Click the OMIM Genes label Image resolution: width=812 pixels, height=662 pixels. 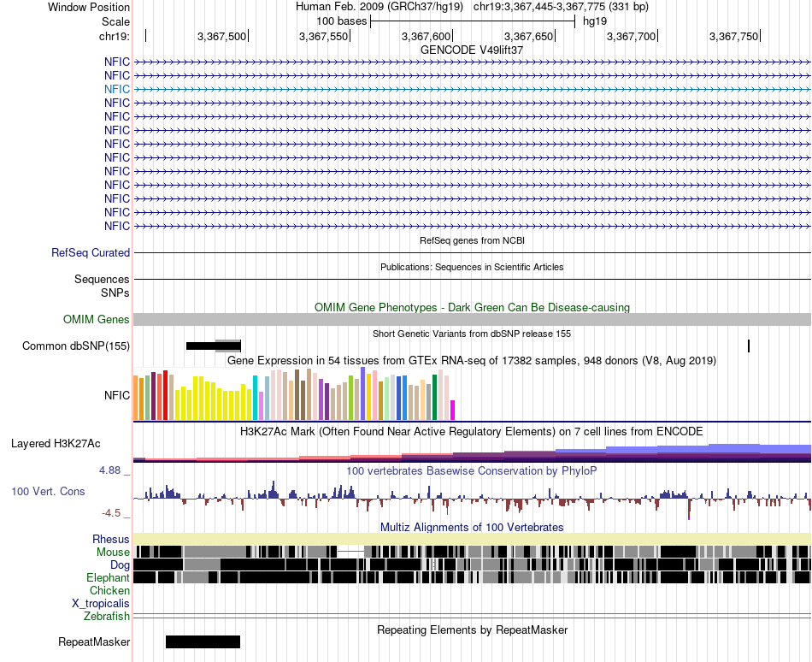coord(97,319)
